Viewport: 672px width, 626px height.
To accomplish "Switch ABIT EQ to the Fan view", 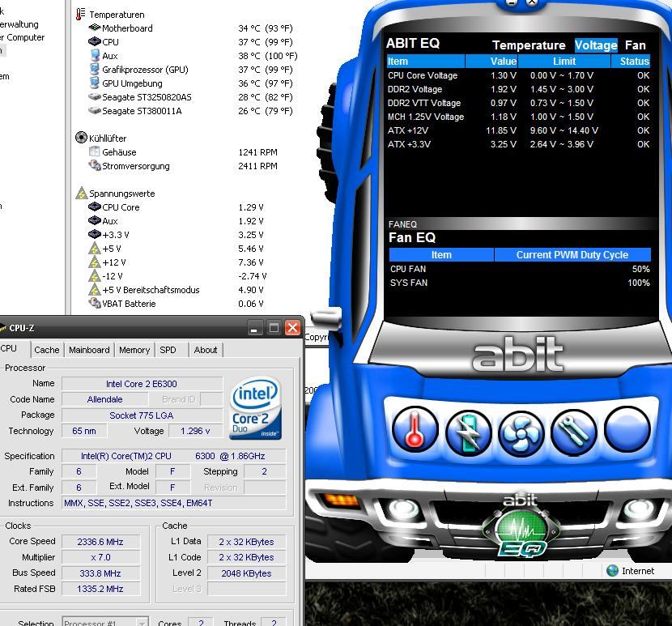I will tap(635, 45).
